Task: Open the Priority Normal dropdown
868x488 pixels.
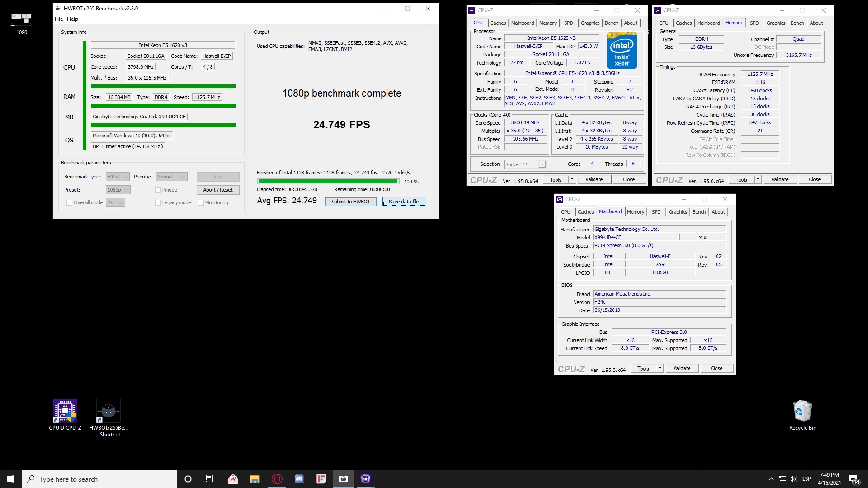Action: point(171,177)
